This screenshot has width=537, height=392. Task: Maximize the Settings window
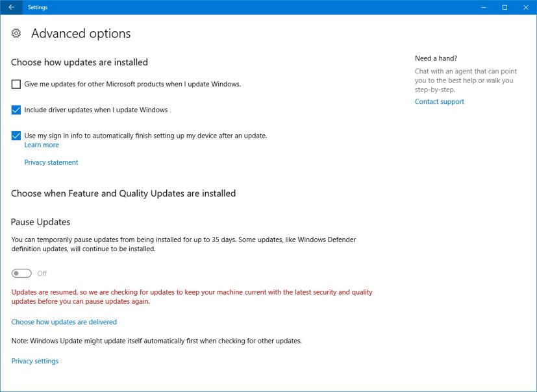[x=503, y=7]
